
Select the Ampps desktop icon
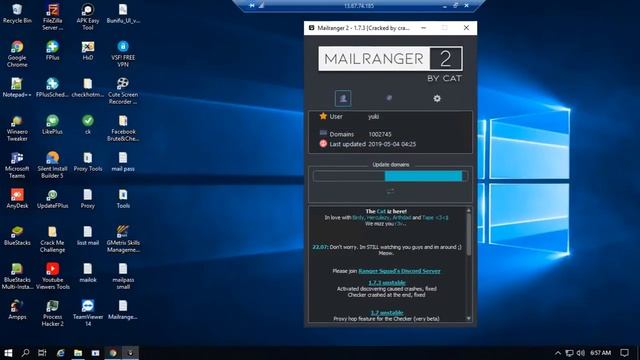pyautogui.click(x=17, y=310)
